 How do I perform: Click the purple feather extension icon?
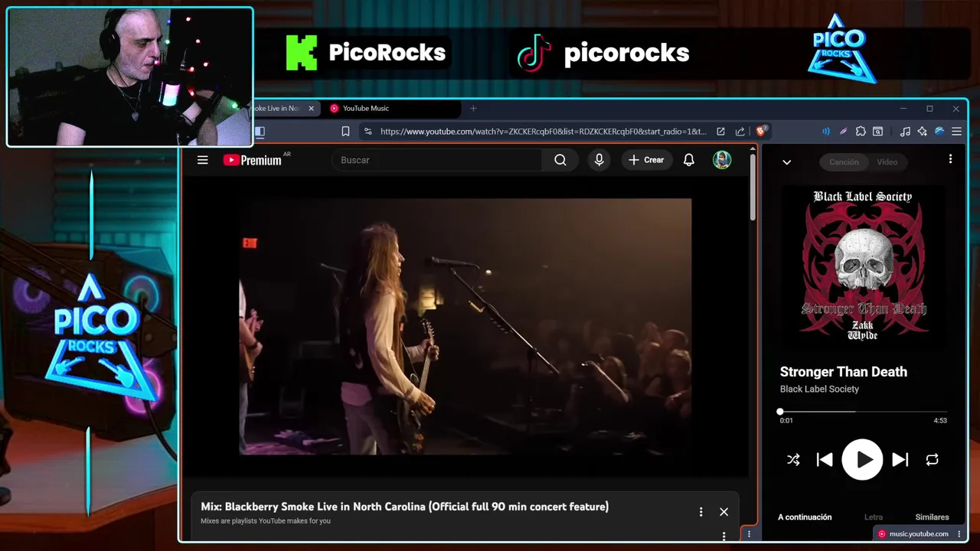[843, 132]
